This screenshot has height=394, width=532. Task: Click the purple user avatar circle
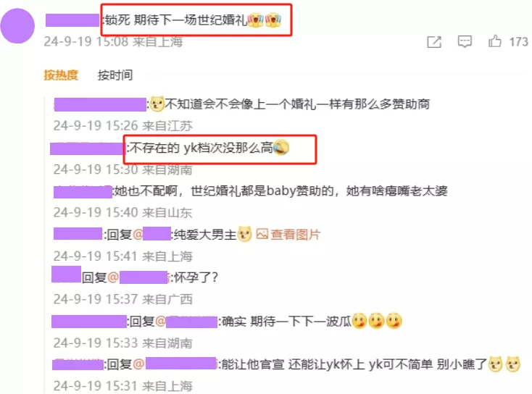pos(17,26)
